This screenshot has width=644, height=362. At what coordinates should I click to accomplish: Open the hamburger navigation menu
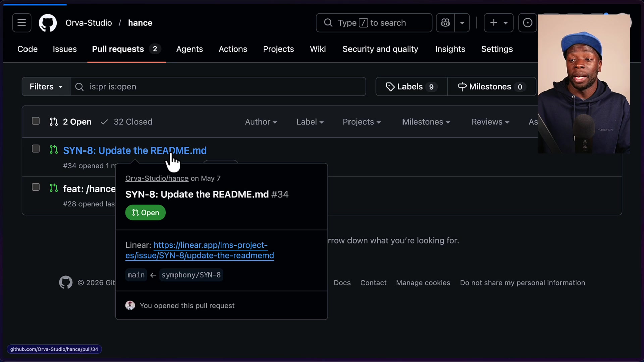(22, 23)
